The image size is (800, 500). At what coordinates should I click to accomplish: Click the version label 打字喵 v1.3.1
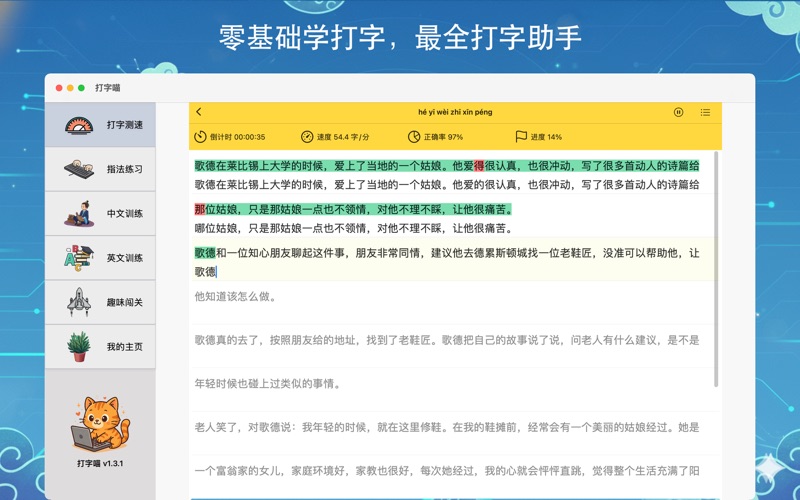pyautogui.click(x=100, y=464)
